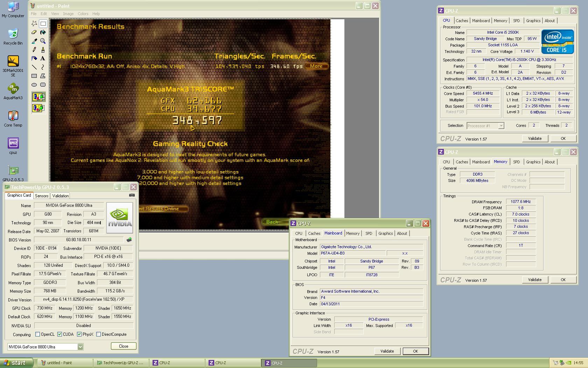The width and height of the screenshot is (588, 368).
Task: Select the Brush tool in Paint
Action: [x=43, y=50]
